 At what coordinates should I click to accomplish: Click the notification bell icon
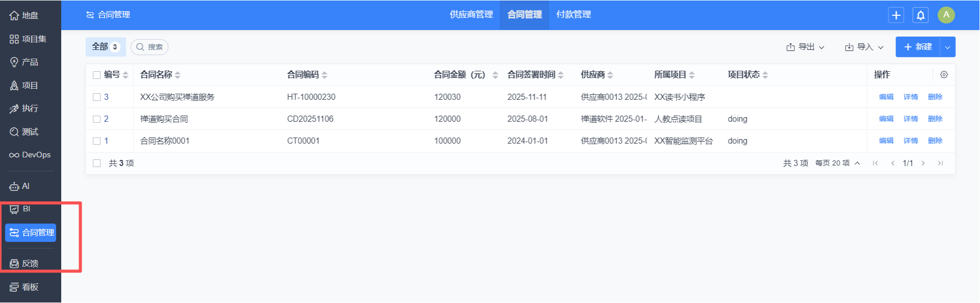click(x=920, y=15)
